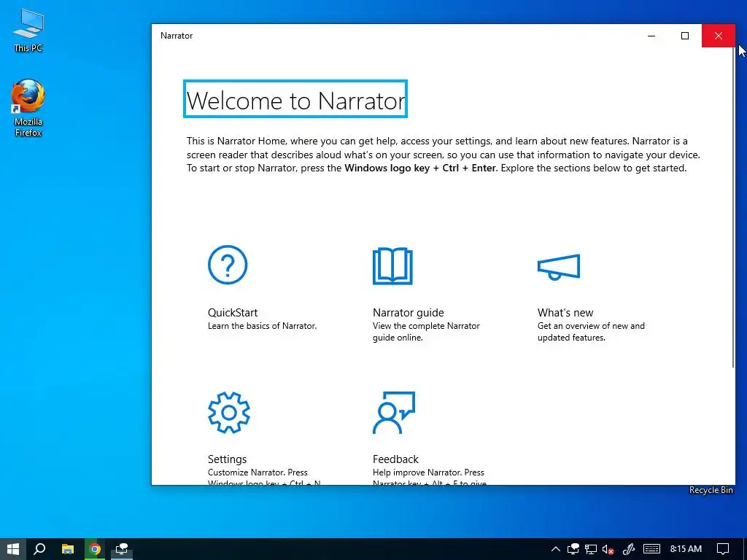This screenshot has height=560, width=747.
Task: Open Google Chrome from taskbar
Action: tap(95, 549)
